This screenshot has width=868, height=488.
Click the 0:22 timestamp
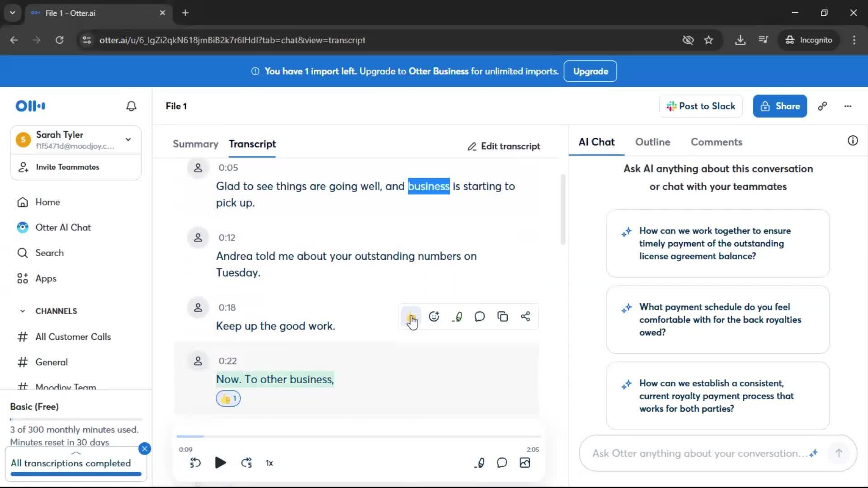click(x=227, y=361)
